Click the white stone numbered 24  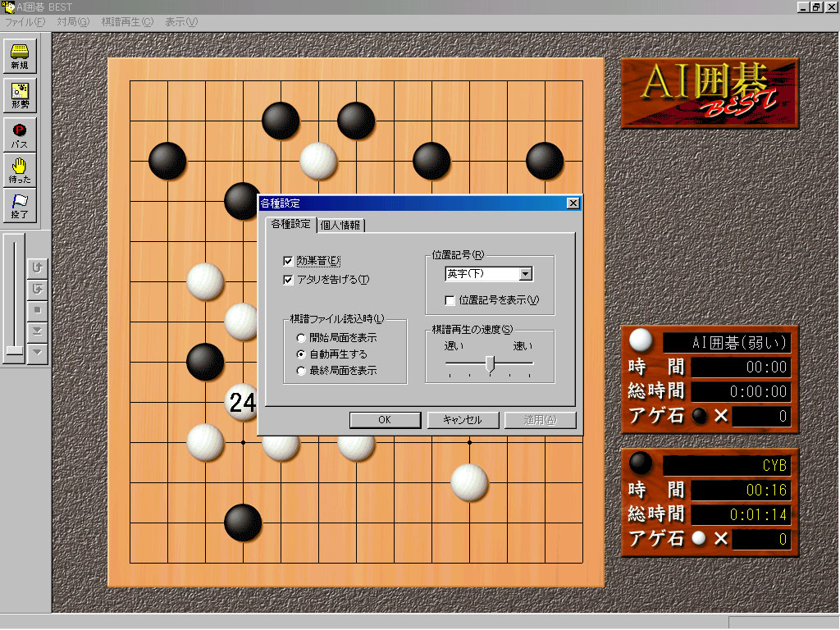click(242, 402)
